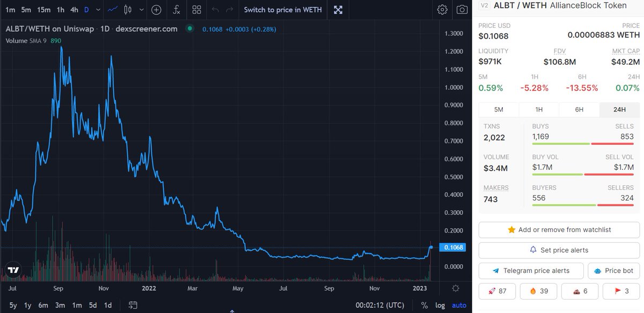Click the rocket reaction with 87
Viewport: 644px width, 313px height.
[x=497, y=291]
